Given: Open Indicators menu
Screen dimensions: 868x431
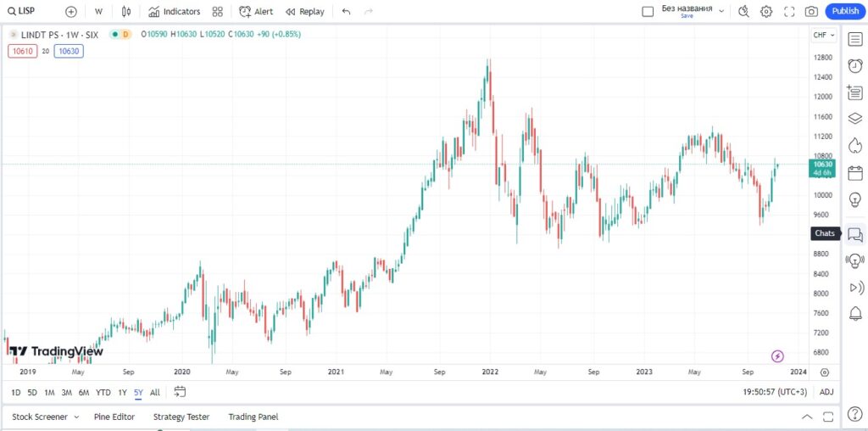Looking at the screenshot, I should [x=175, y=12].
